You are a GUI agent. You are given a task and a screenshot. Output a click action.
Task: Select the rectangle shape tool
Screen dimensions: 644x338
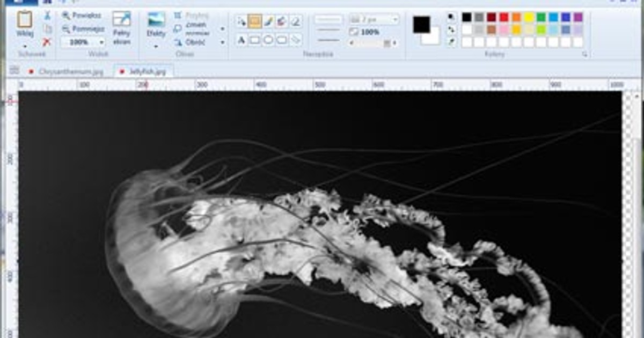pos(255,40)
